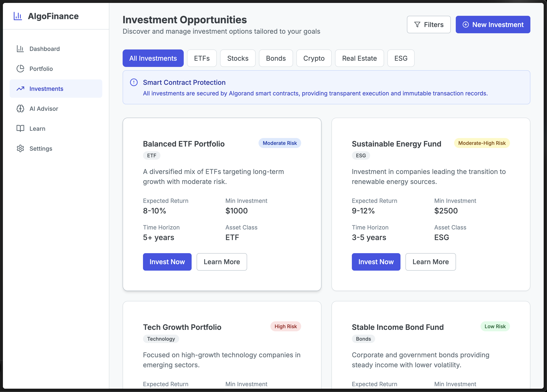
Task: Switch to the ETFs tab
Action: pos(202,58)
